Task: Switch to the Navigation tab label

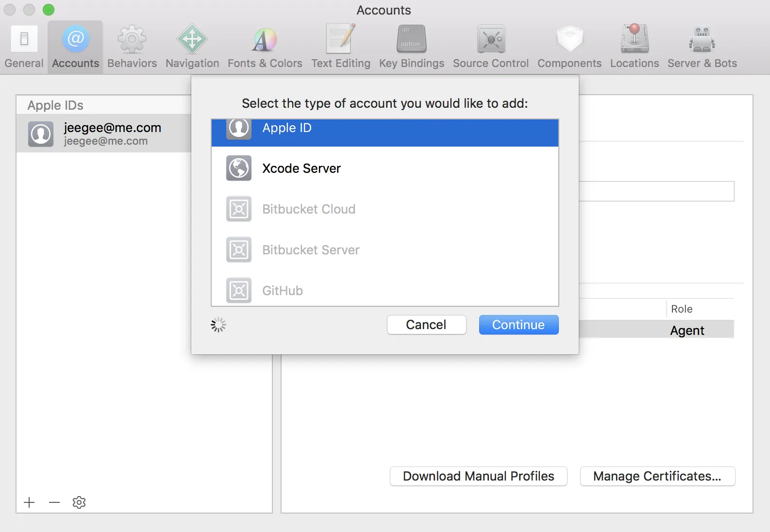Action: point(192,64)
